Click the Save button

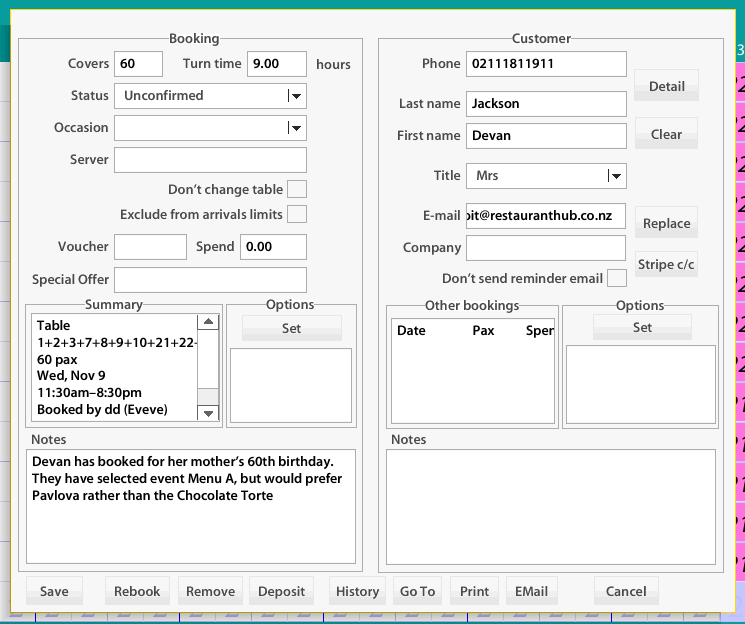coord(54,591)
